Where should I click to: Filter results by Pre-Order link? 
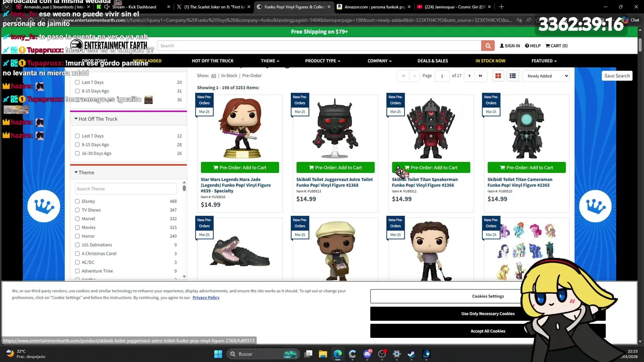[x=252, y=75]
